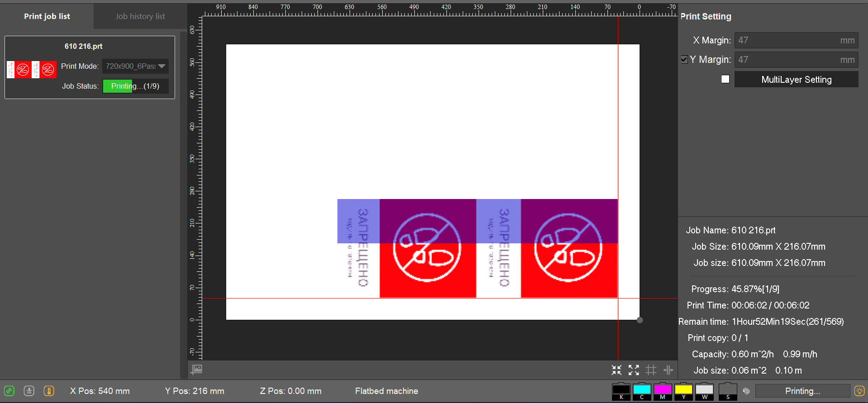Select the Print job list tab

pyautogui.click(x=47, y=16)
